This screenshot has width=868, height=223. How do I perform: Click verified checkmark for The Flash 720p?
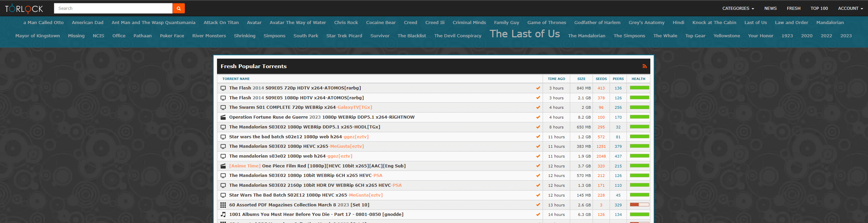coord(538,88)
